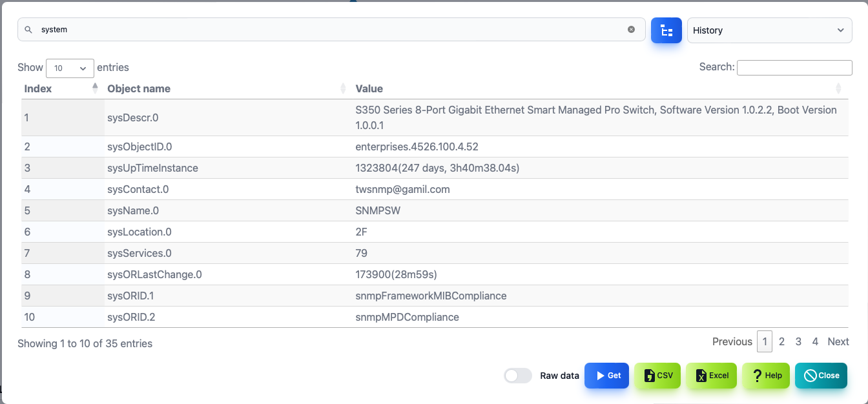Click the magnifier icon in object name field
This screenshot has height=404, width=868.
tap(28, 30)
